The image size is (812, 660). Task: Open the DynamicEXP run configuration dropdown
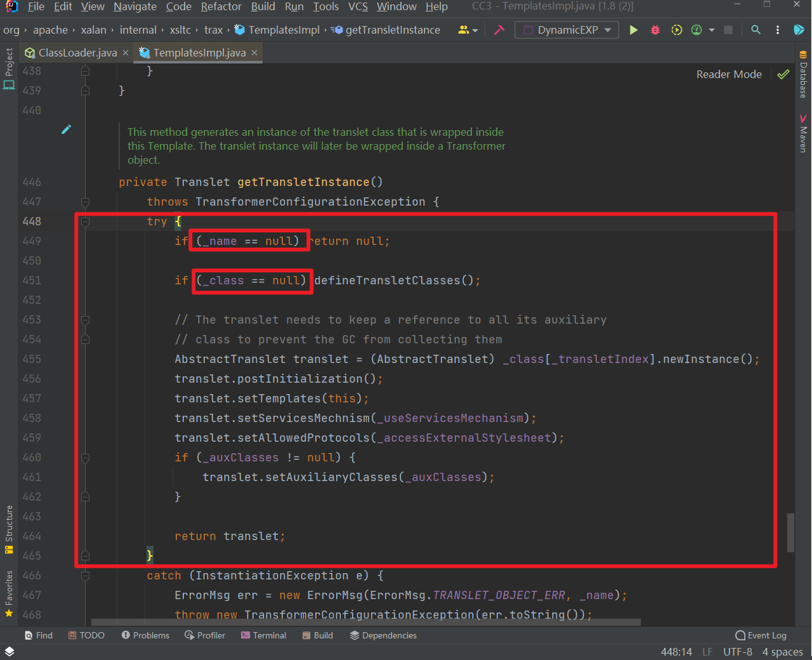pyautogui.click(x=566, y=29)
